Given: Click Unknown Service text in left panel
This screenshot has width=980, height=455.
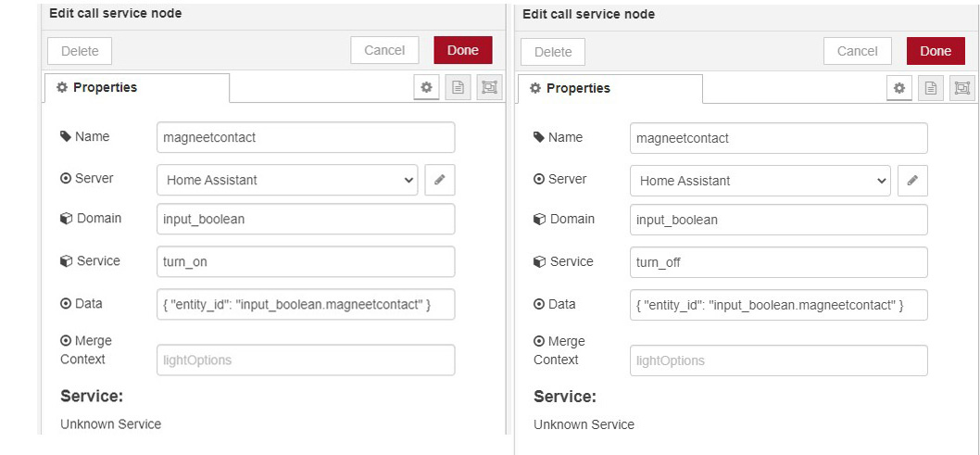Looking at the screenshot, I should click(x=110, y=423).
